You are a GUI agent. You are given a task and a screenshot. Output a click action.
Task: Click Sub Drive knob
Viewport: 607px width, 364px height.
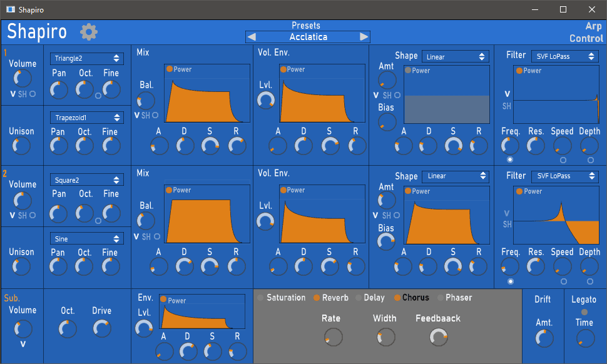[102, 329]
